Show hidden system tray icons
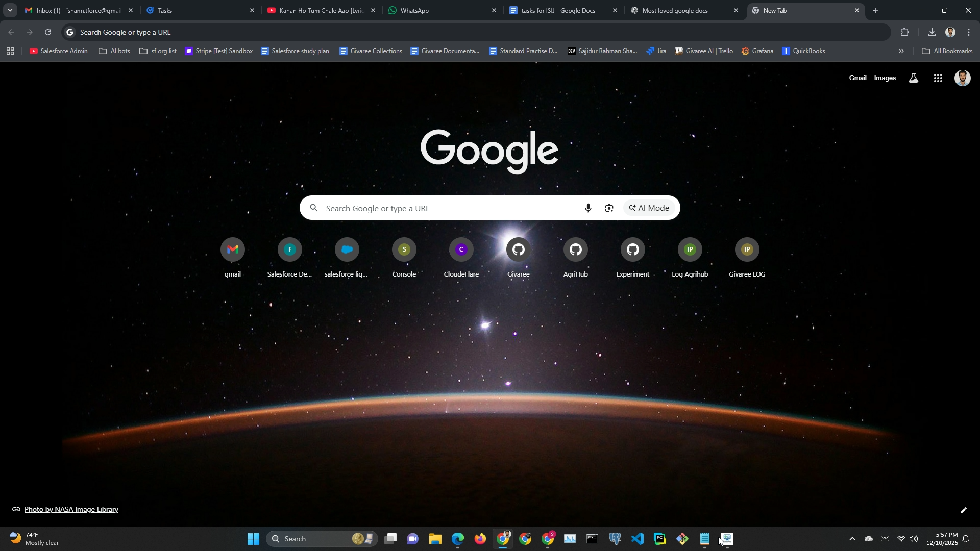The width and height of the screenshot is (980, 551). (852, 539)
